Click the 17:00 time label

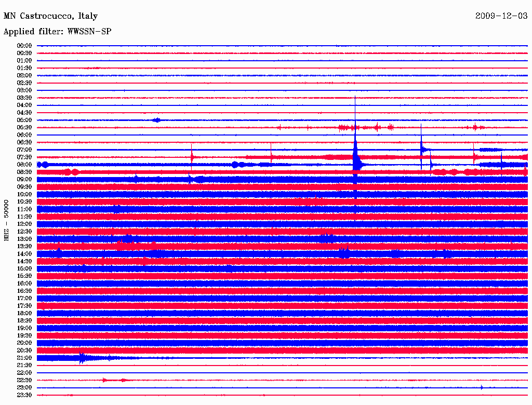[24, 299]
